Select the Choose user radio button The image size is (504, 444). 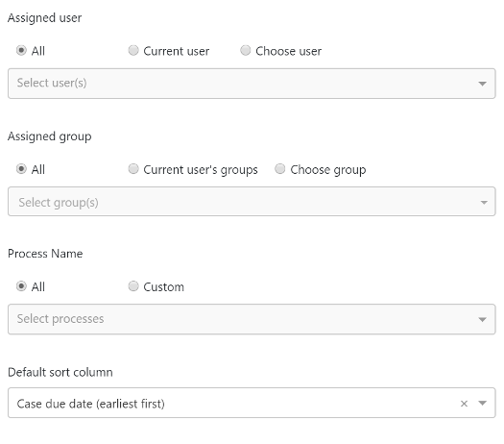(x=246, y=51)
